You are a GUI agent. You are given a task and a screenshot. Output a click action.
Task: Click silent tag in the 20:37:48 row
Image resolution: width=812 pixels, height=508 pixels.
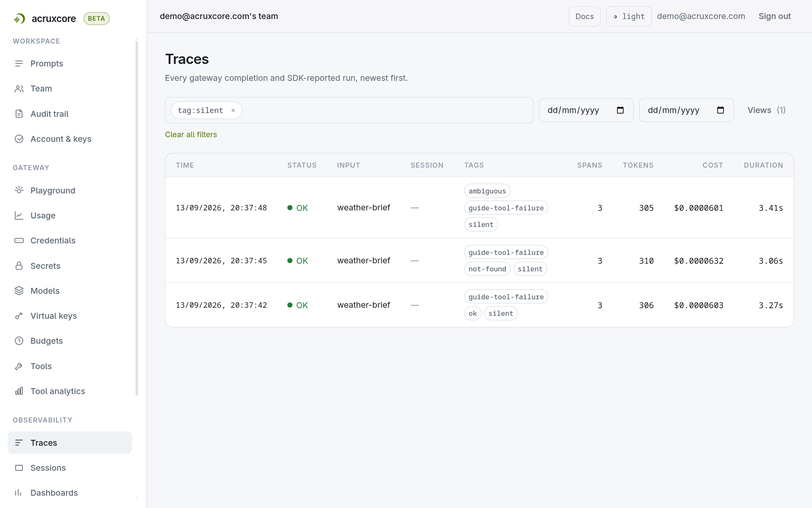481,225
